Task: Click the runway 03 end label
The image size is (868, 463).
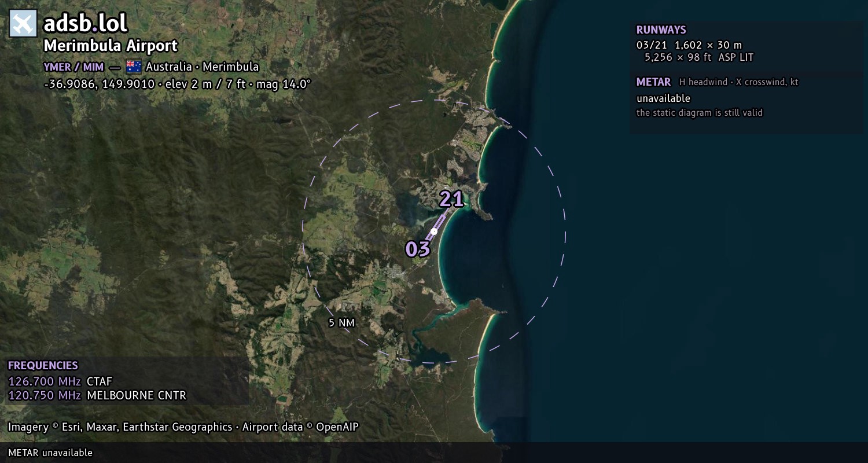Action: tap(418, 249)
